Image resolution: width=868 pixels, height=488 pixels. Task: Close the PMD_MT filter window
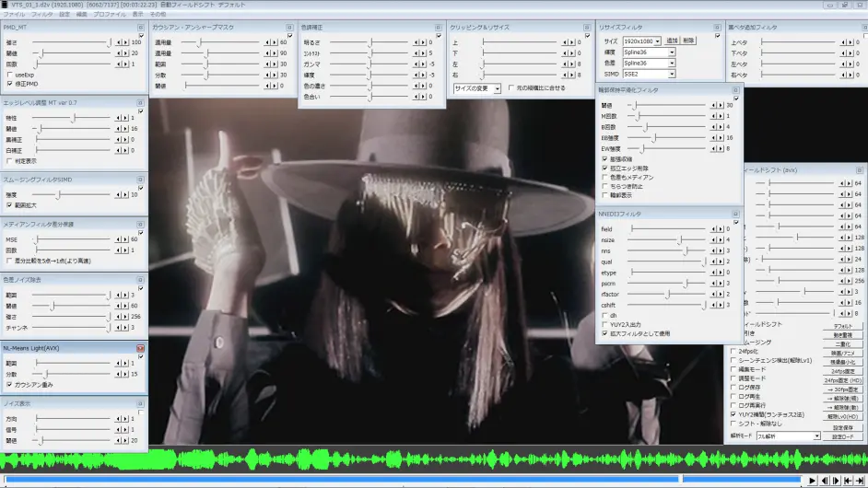(x=141, y=28)
